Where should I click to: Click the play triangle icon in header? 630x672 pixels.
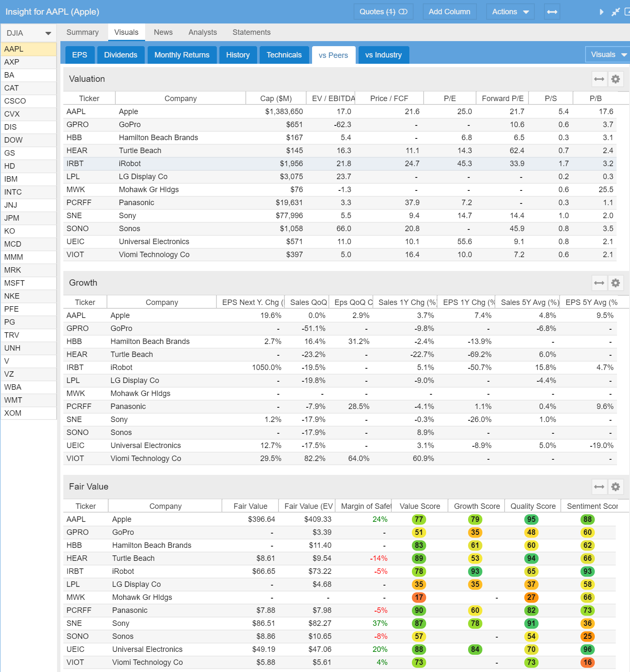click(x=601, y=12)
